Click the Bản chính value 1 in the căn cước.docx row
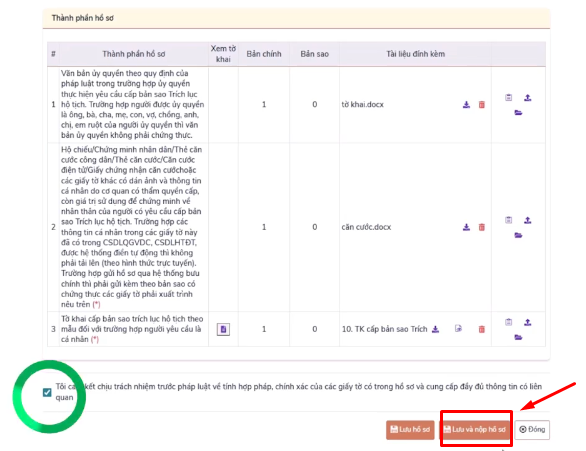 point(264,227)
